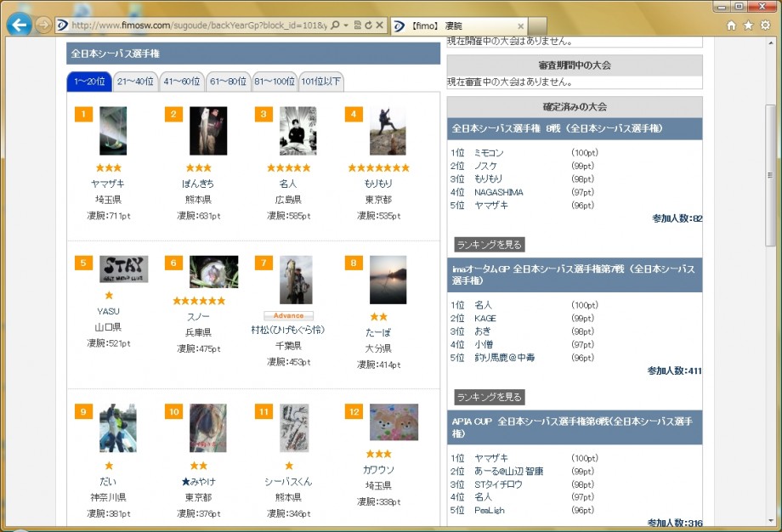Viewport: 782px width, 532px height.
Task: View ranking for imaオータムGP 第7戦
Action: (490, 397)
